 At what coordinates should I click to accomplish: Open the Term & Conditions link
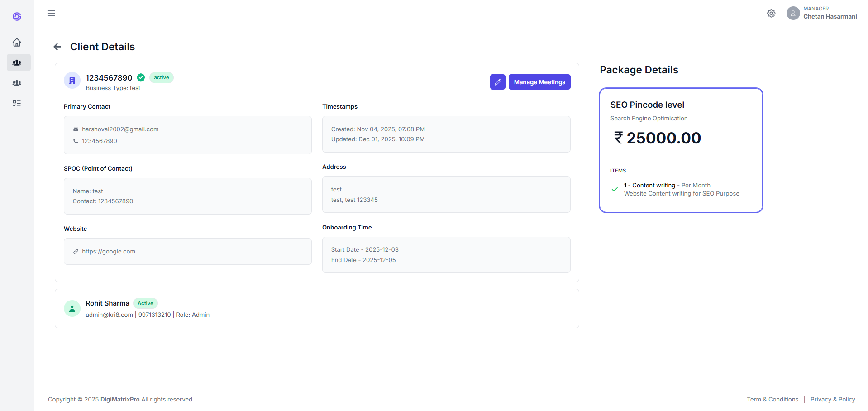[772, 399]
